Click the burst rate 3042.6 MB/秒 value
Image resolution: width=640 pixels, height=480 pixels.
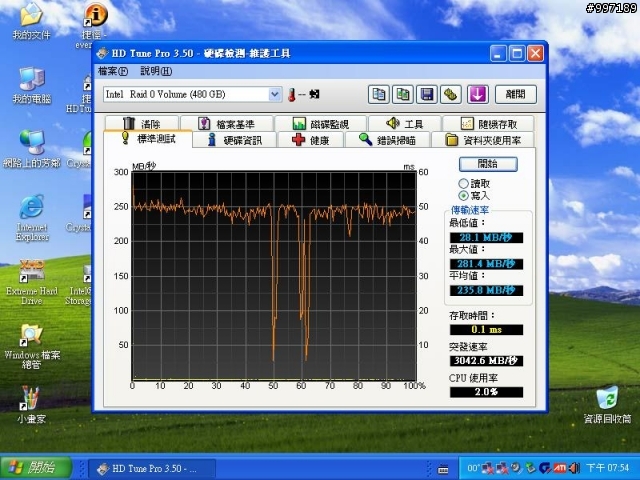click(486, 361)
